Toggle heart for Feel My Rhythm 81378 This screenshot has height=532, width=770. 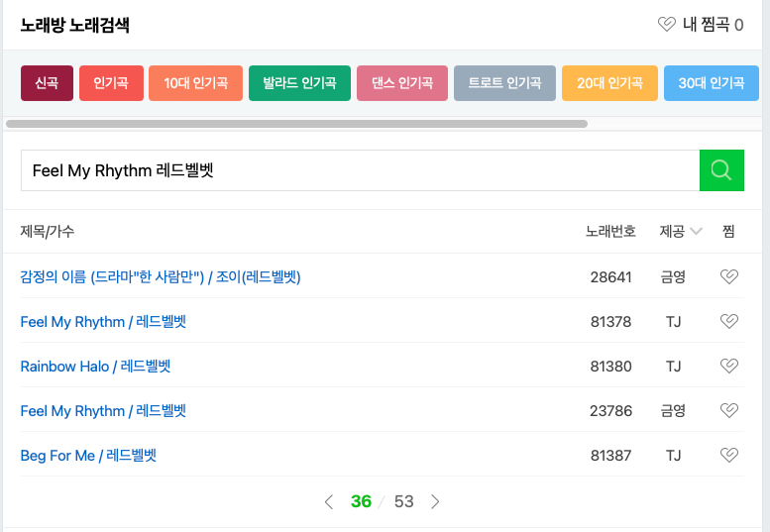pos(728,321)
